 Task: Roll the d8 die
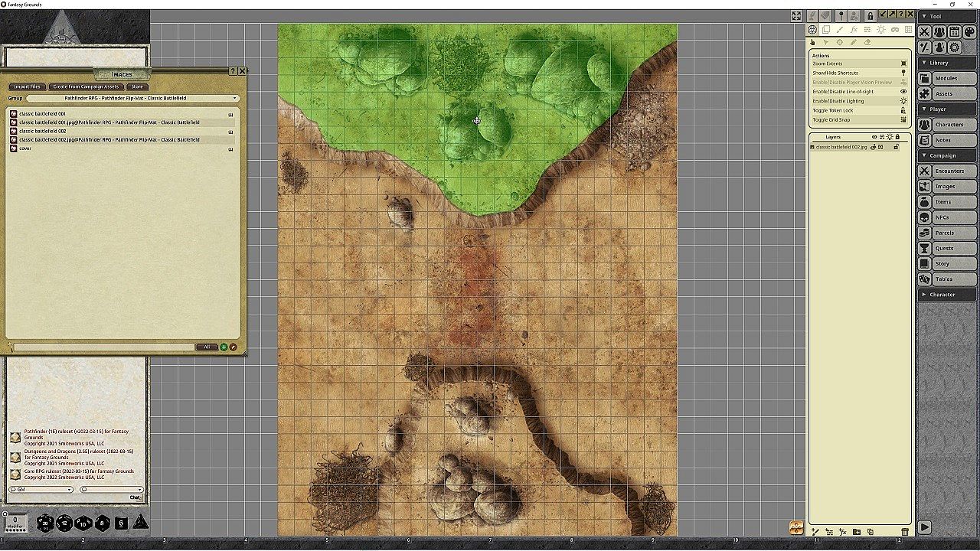click(102, 523)
